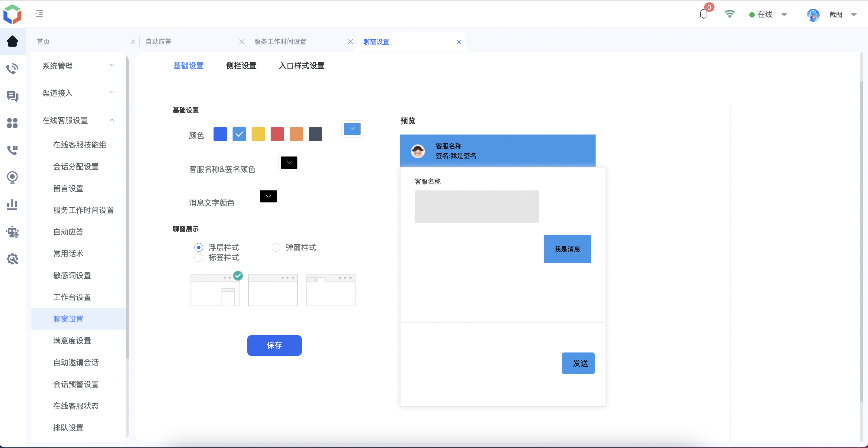
Task: Close the 自动应答 tab
Action: pyautogui.click(x=242, y=41)
